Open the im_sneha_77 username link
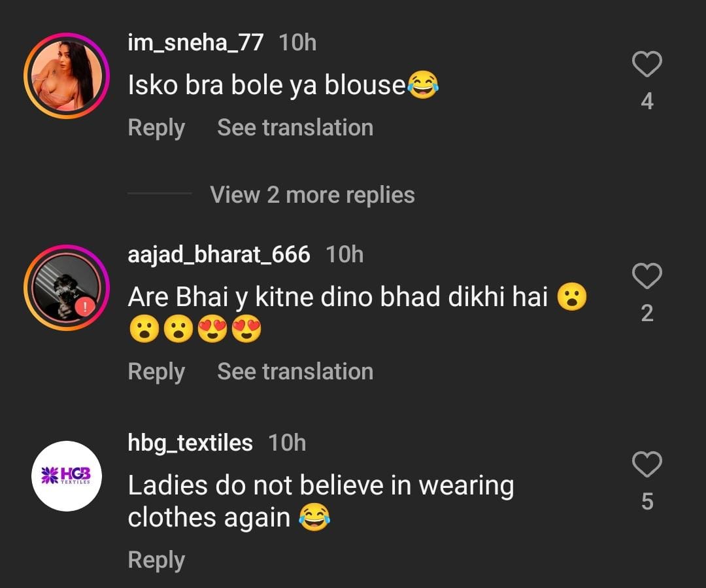Screen dimensions: 706x588 point(195,43)
